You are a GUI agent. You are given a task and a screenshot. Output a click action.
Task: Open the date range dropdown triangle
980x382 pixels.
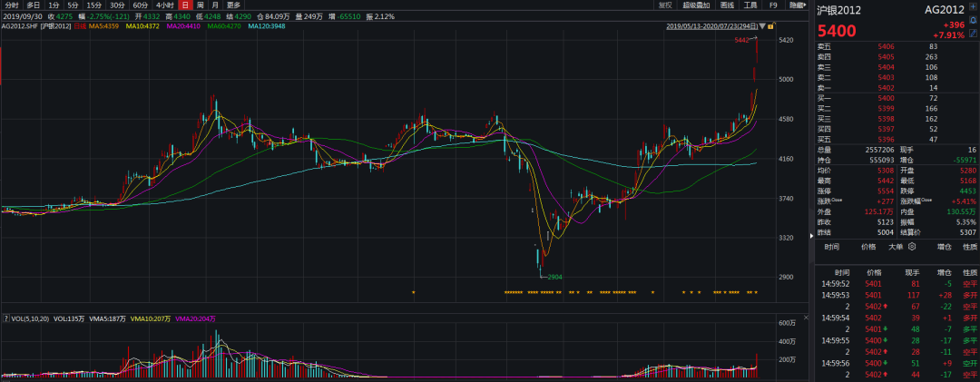[764, 26]
